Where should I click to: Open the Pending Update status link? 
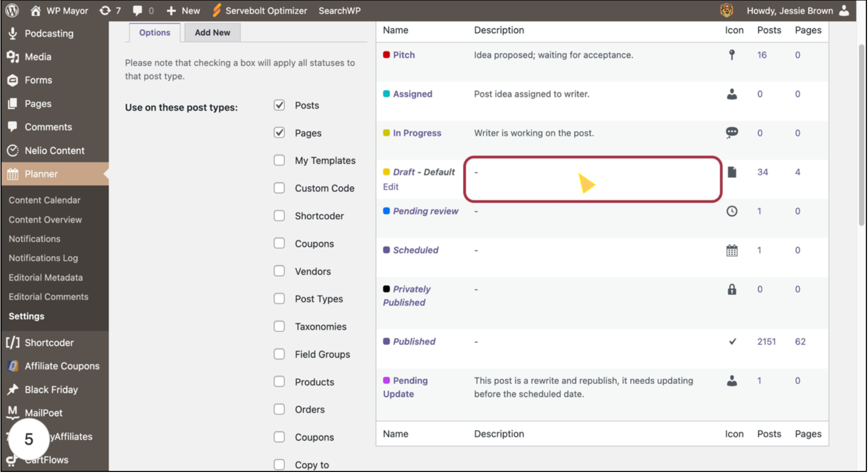point(405,387)
